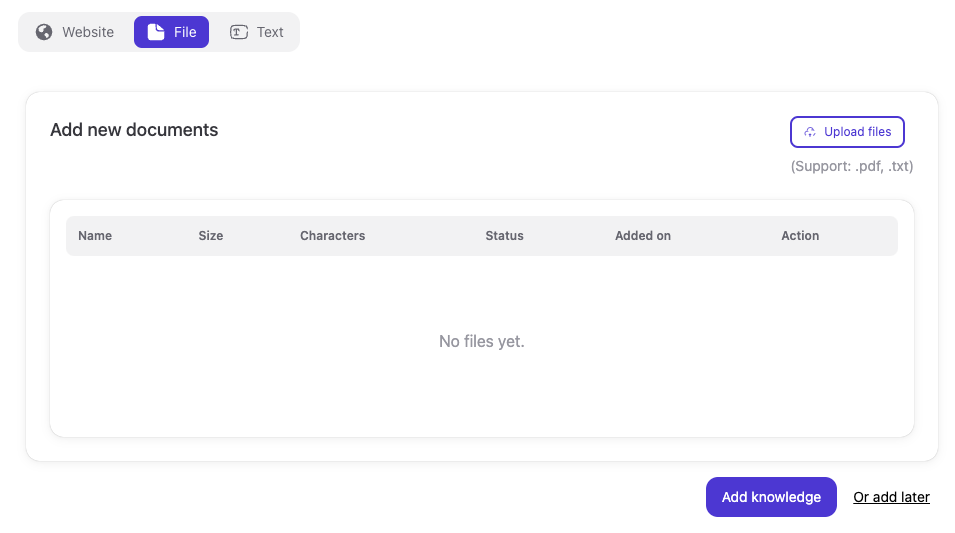Click the cloud upload icon
Viewport: 955px width, 533px height.
click(x=810, y=132)
